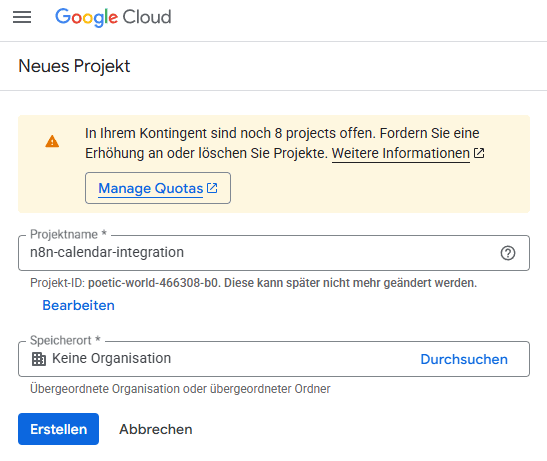Click the help icon in Projektname field
547x461 pixels.
(x=508, y=253)
